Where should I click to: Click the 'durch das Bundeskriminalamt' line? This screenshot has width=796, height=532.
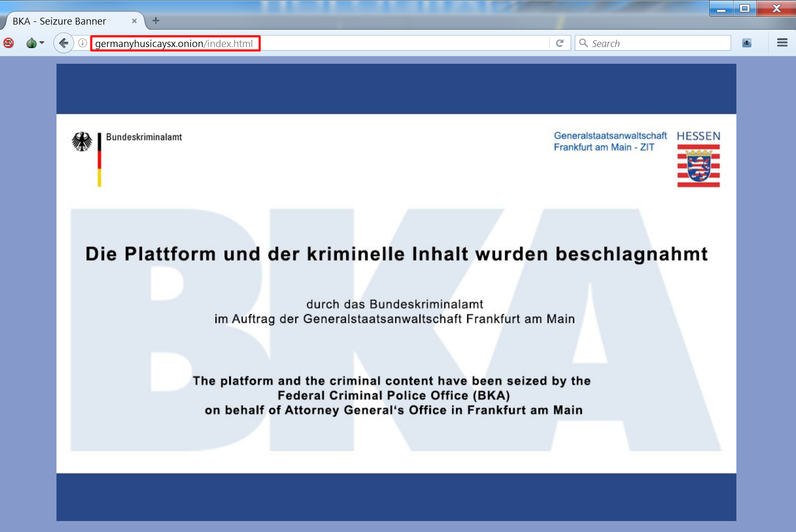[395, 304]
